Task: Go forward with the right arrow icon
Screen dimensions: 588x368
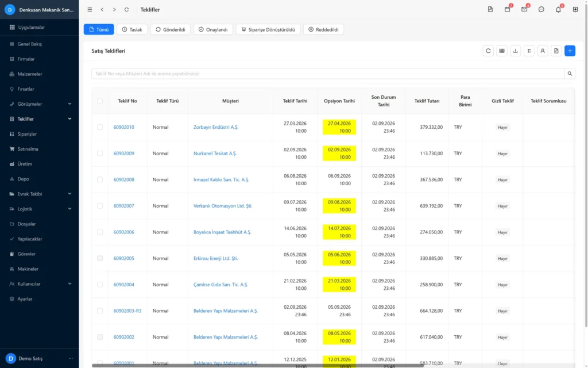Action: pyautogui.click(x=114, y=10)
